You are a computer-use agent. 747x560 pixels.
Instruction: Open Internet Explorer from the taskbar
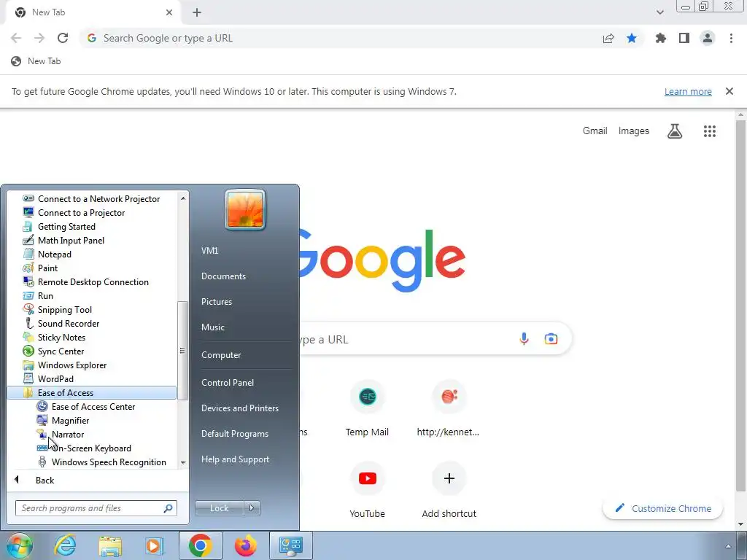[65, 545]
